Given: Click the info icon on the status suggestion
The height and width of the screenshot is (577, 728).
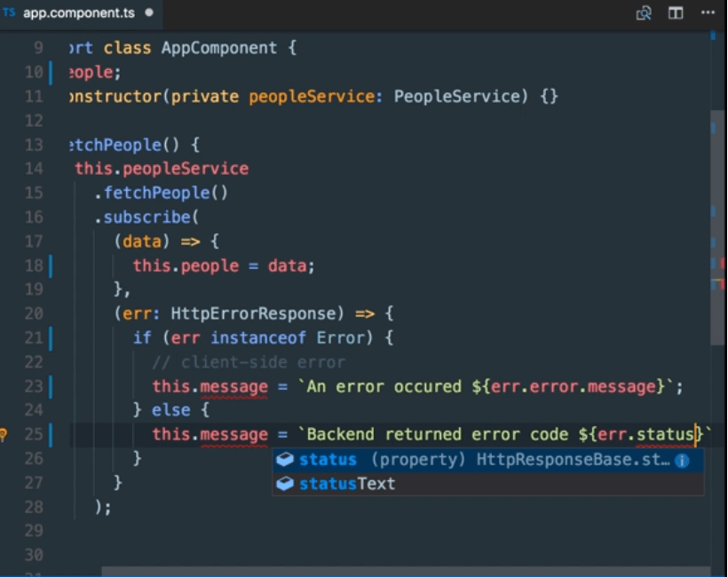Looking at the screenshot, I should (x=682, y=461).
